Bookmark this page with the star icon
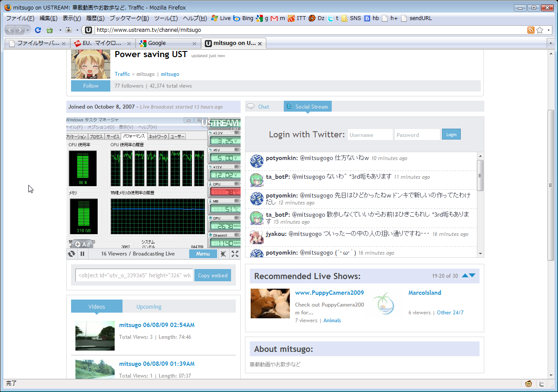 [540, 30]
